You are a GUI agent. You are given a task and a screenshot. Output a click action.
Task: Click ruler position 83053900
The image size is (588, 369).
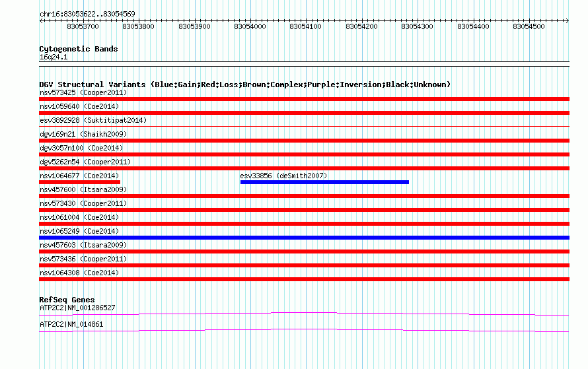point(194,26)
